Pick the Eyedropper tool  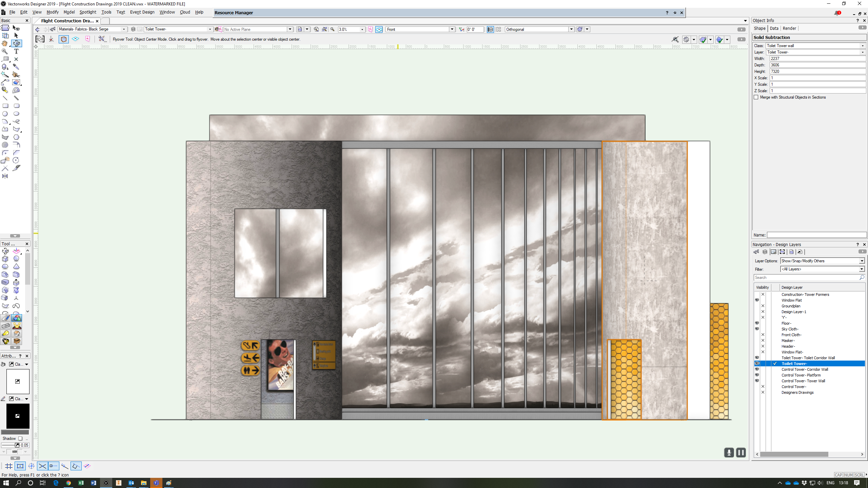click(16, 67)
